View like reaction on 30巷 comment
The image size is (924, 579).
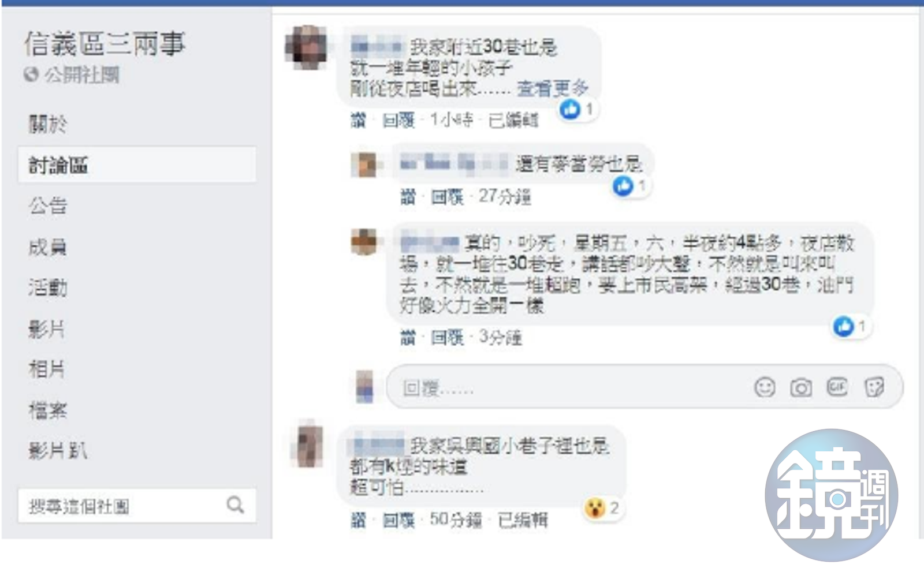coord(578,109)
